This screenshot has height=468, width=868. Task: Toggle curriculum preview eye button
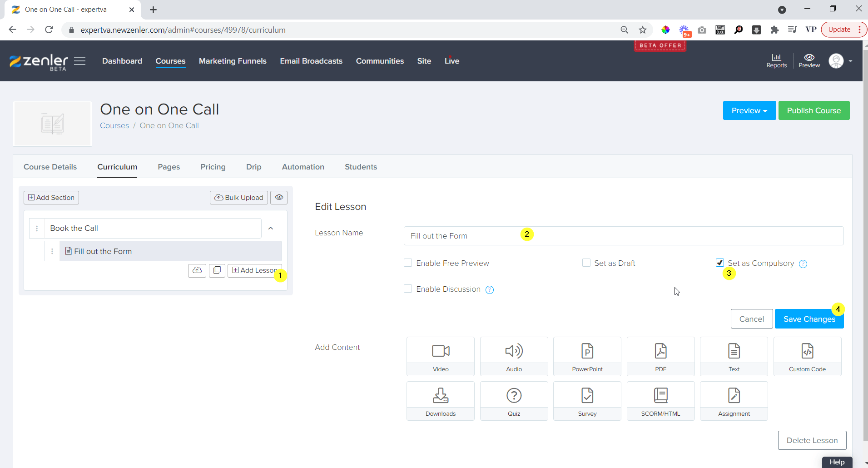pyautogui.click(x=279, y=197)
